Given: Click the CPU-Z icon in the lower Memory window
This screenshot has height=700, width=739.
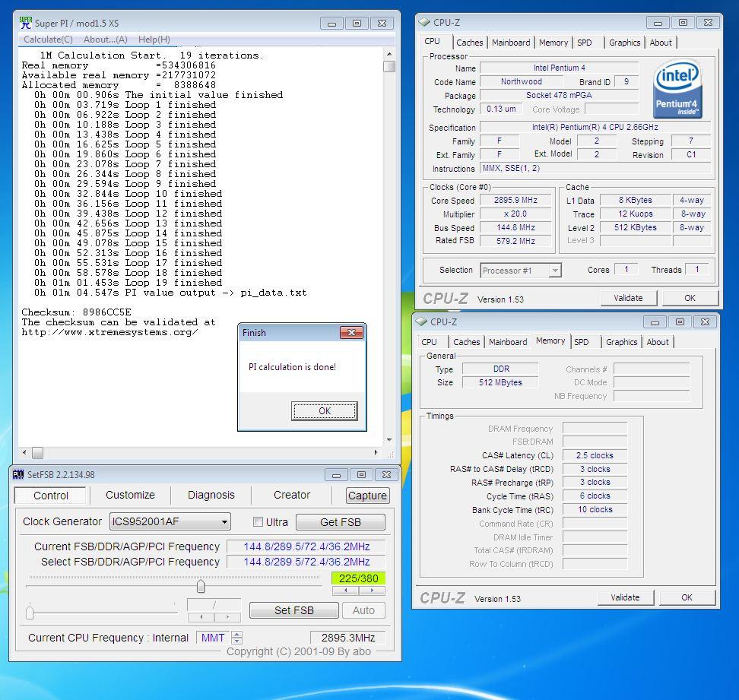Looking at the screenshot, I should (421, 321).
